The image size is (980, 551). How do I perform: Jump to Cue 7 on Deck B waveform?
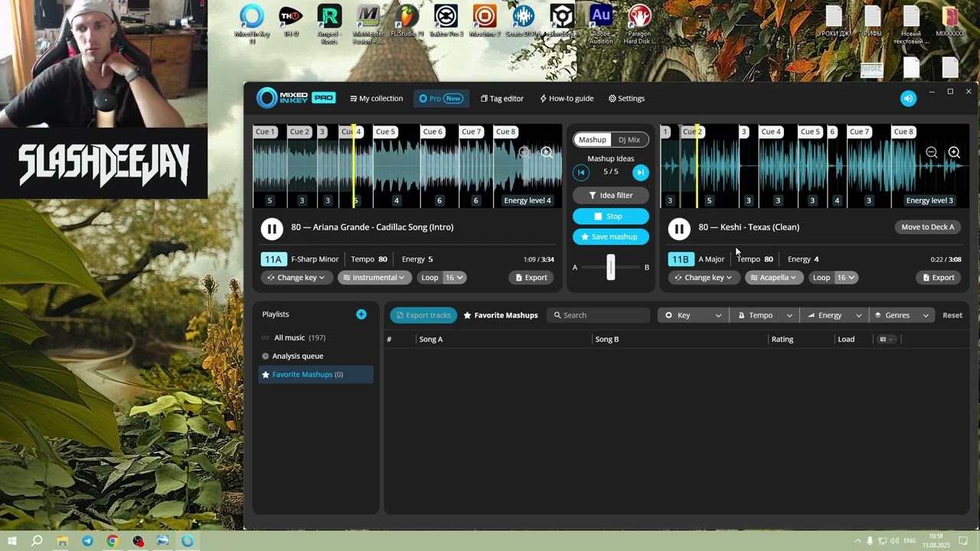[860, 132]
